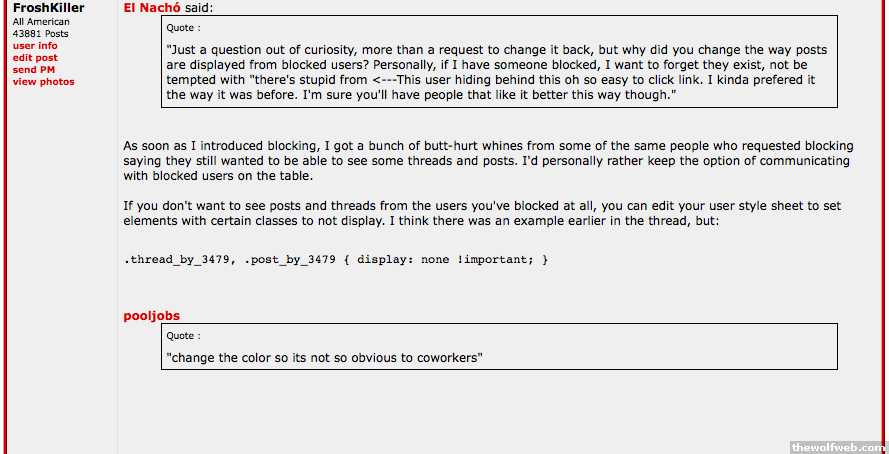Click the Quote label in El Nachó's quote

click(x=183, y=29)
